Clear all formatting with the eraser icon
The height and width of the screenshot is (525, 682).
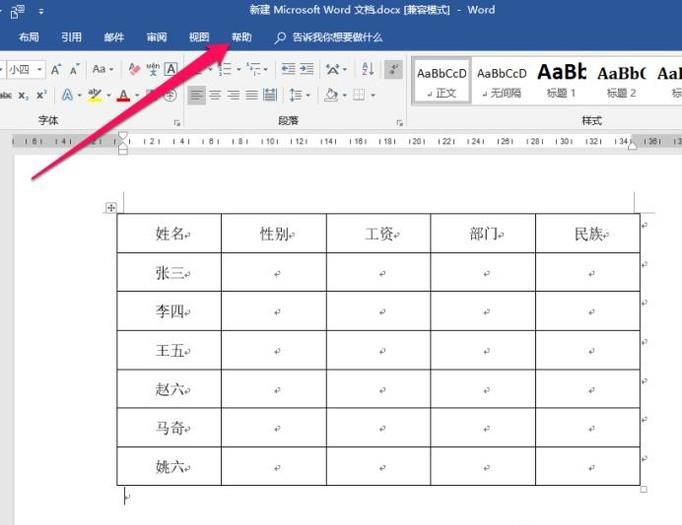click(134, 69)
